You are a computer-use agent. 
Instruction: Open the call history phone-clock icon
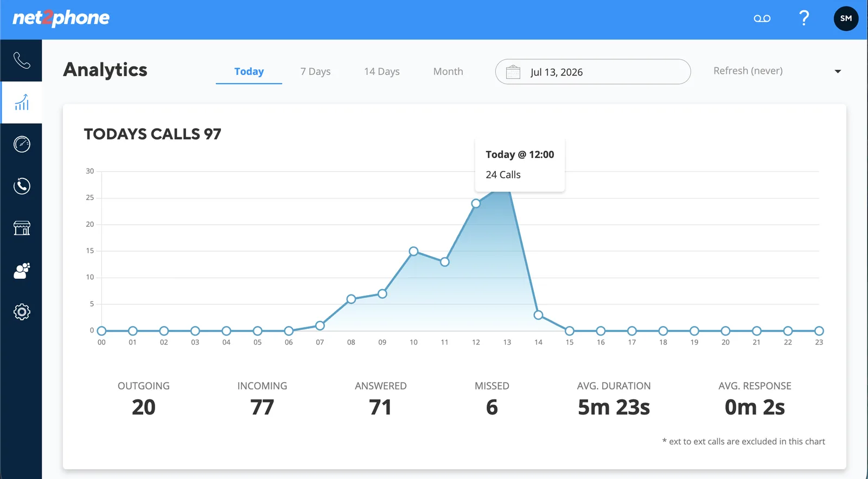pyautogui.click(x=22, y=186)
